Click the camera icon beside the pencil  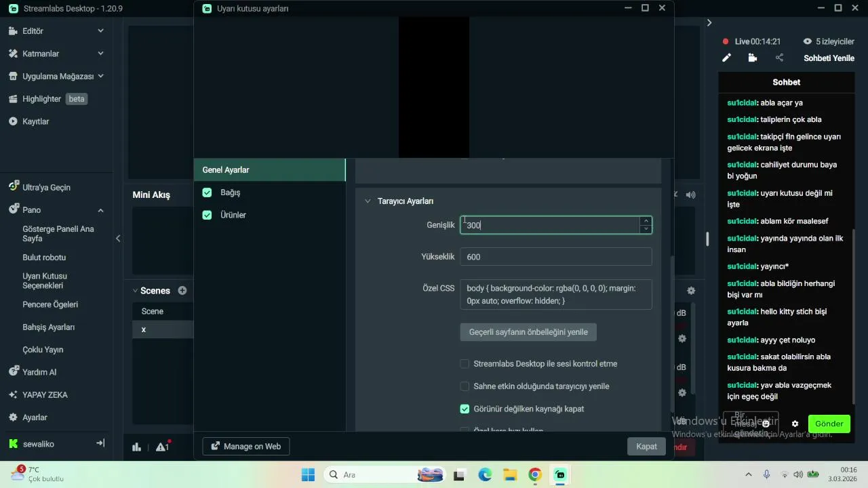[x=752, y=58]
